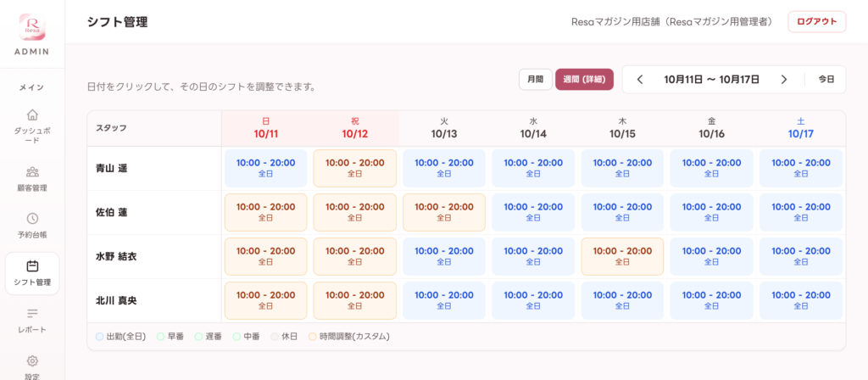Select staff name 水野 結衣

coord(116,256)
